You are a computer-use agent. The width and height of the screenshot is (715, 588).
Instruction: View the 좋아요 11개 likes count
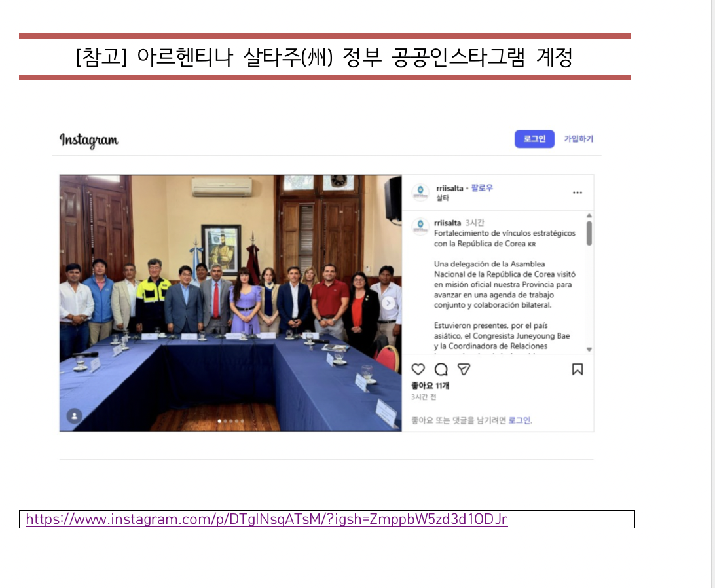(x=430, y=386)
